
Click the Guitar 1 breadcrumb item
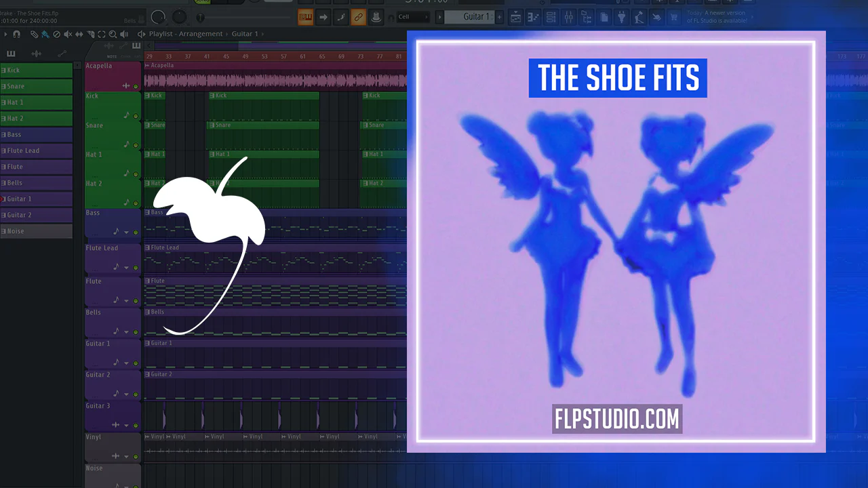[245, 34]
